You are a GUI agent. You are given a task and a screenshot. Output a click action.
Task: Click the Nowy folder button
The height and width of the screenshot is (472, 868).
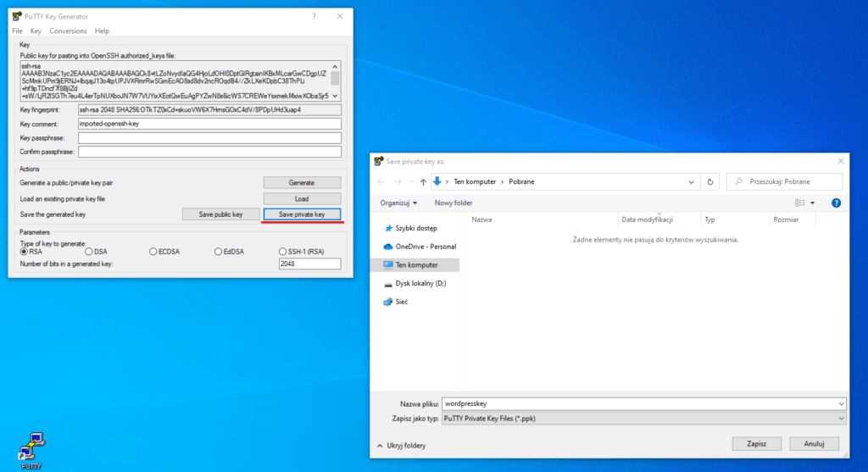coord(453,203)
